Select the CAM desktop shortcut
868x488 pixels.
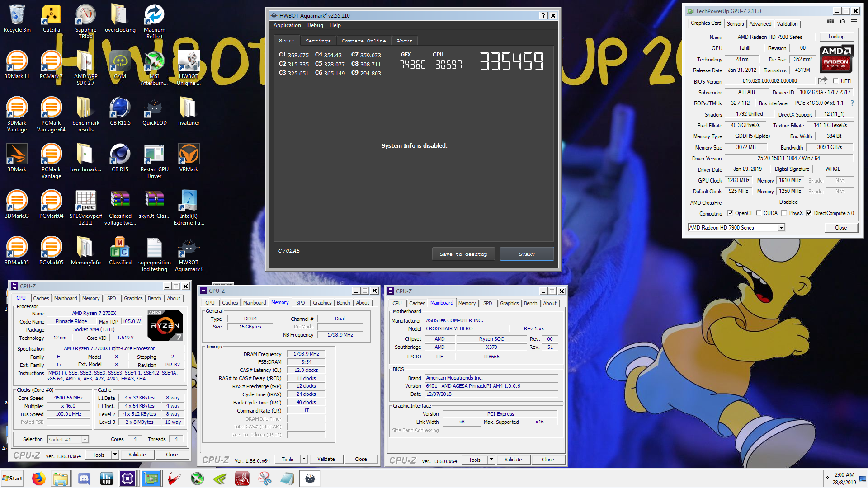tap(120, 65)
